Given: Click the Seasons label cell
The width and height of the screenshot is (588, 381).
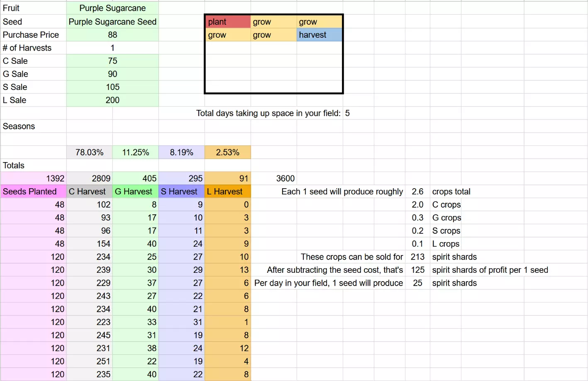Looking at the screenshot, I should click(x=33, y=126).
